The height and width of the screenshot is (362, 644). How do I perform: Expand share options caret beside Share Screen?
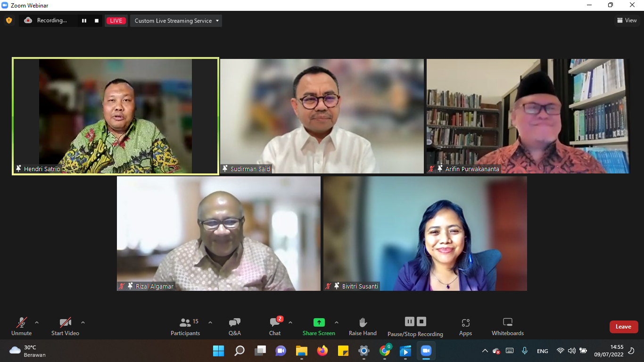pyautogui.click(x=337, y=323)
